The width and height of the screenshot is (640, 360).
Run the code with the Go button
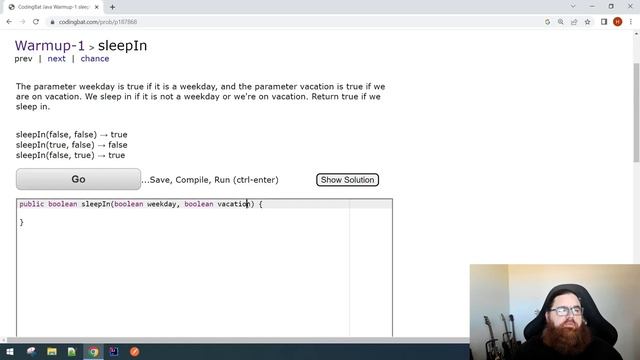(x=78, y=179)
